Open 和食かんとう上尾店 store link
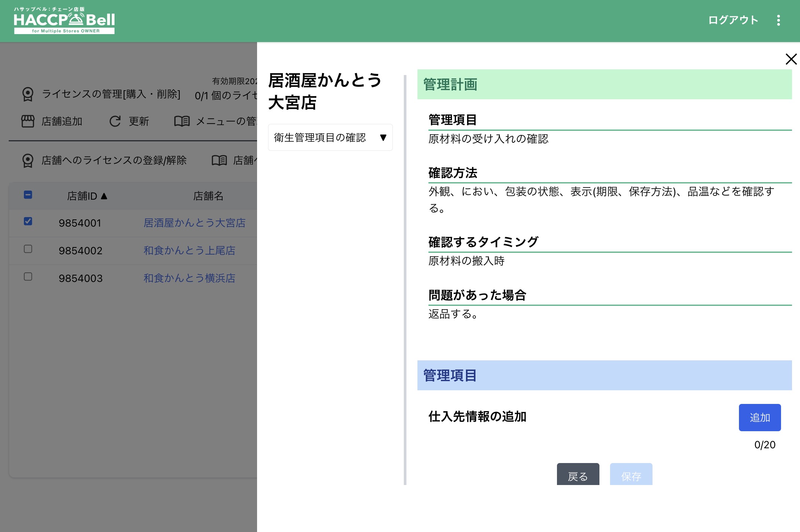This screenshot has height=532, width=800. tap(189, 250)
